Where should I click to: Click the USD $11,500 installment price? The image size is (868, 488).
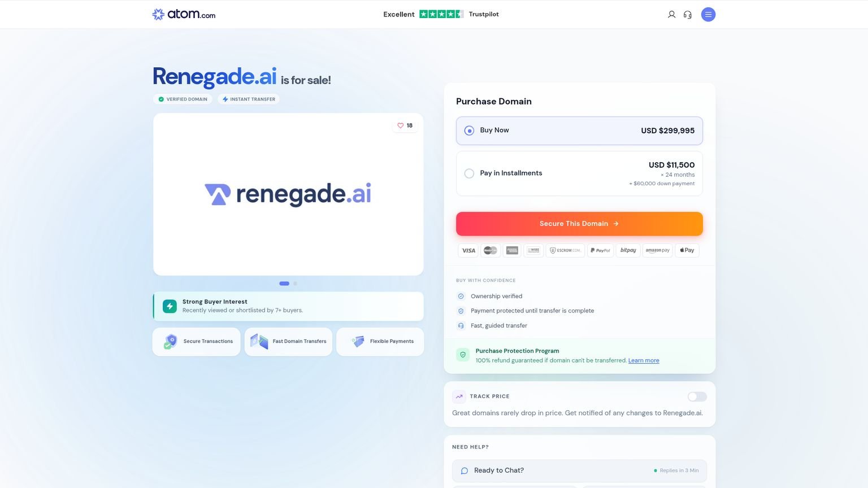pos(671,165)
